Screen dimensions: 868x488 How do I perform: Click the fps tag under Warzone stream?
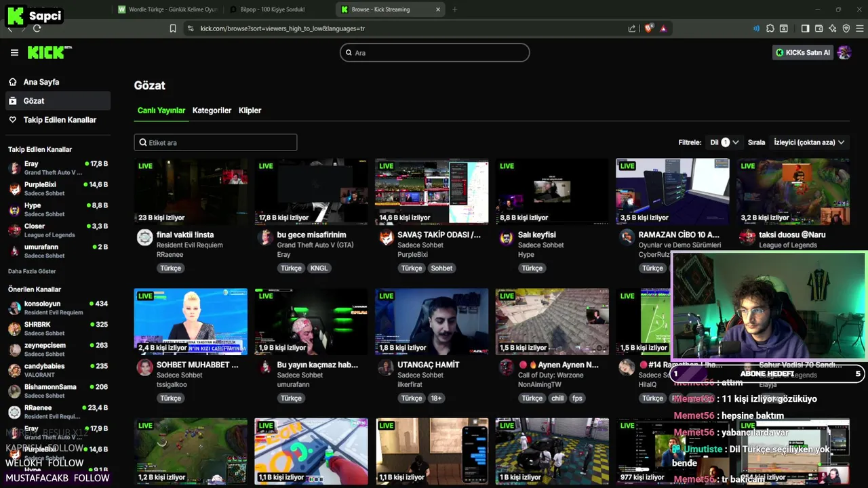coord(578,399)
